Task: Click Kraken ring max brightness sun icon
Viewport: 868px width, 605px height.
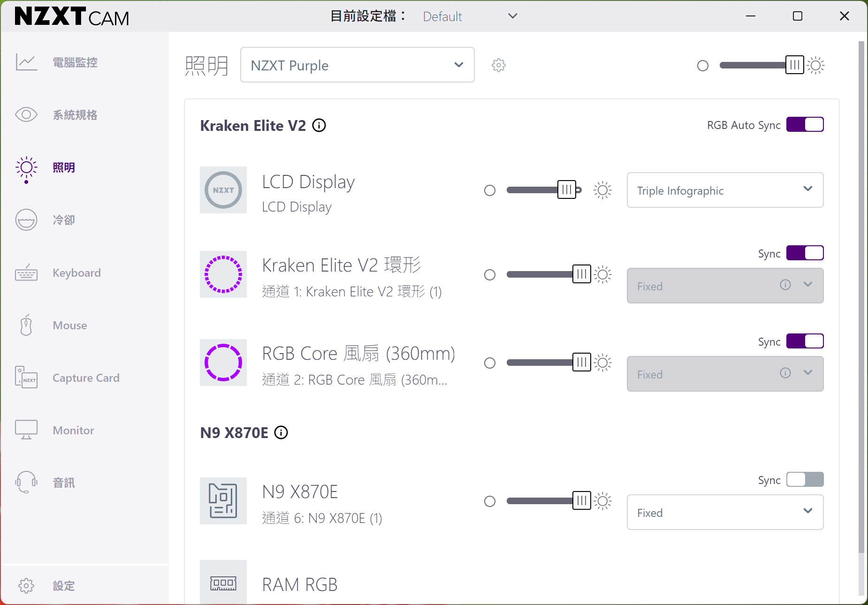Action: pos(603,274)
